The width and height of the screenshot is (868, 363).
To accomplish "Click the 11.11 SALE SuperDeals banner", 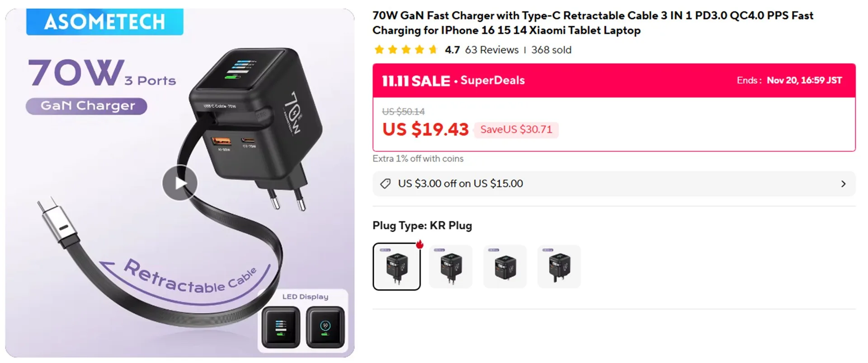I will [x=453, y=80].
